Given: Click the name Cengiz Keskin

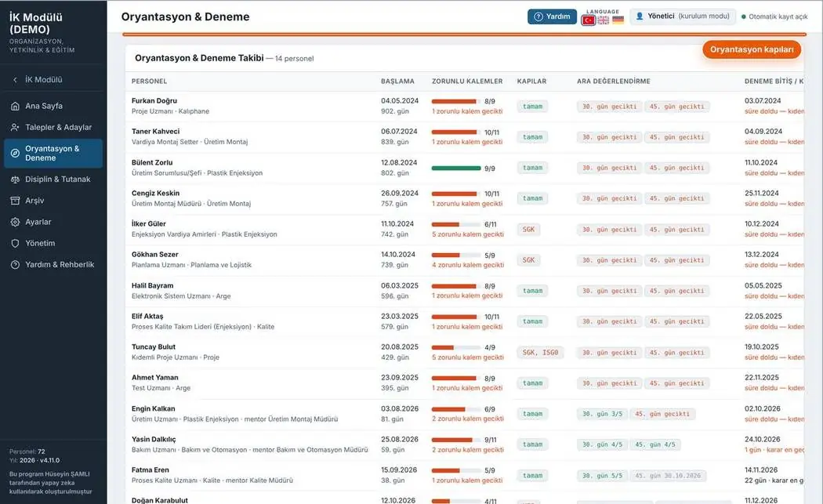Looking at the screenshot, I should 155,193.
